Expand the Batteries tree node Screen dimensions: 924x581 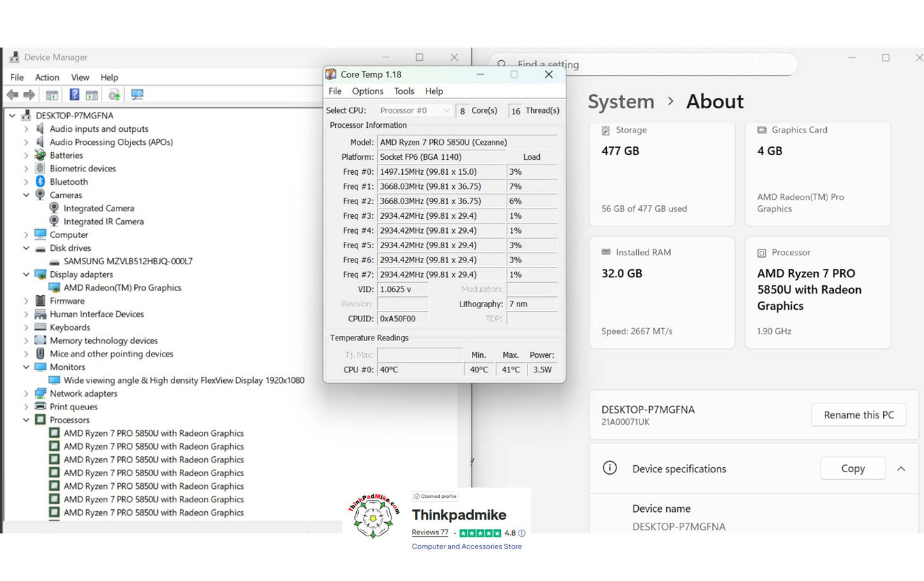[26, 155]
